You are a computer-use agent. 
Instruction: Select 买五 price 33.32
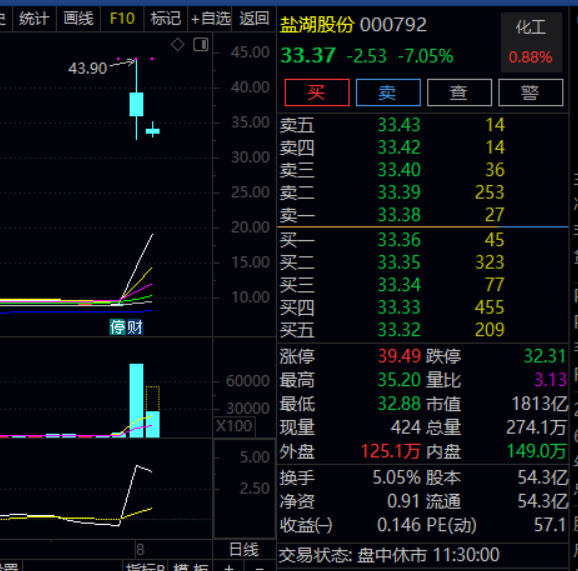pos(399,330)
